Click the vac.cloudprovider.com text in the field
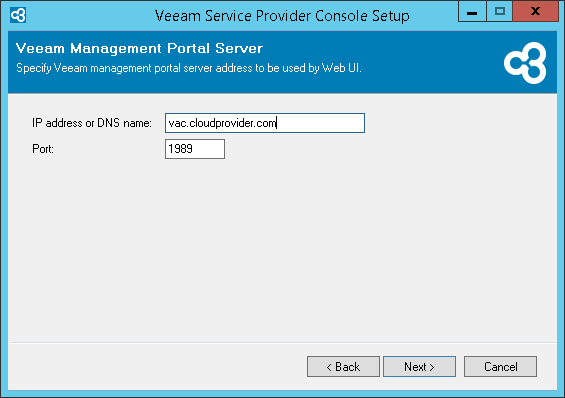 click(222, 123)
